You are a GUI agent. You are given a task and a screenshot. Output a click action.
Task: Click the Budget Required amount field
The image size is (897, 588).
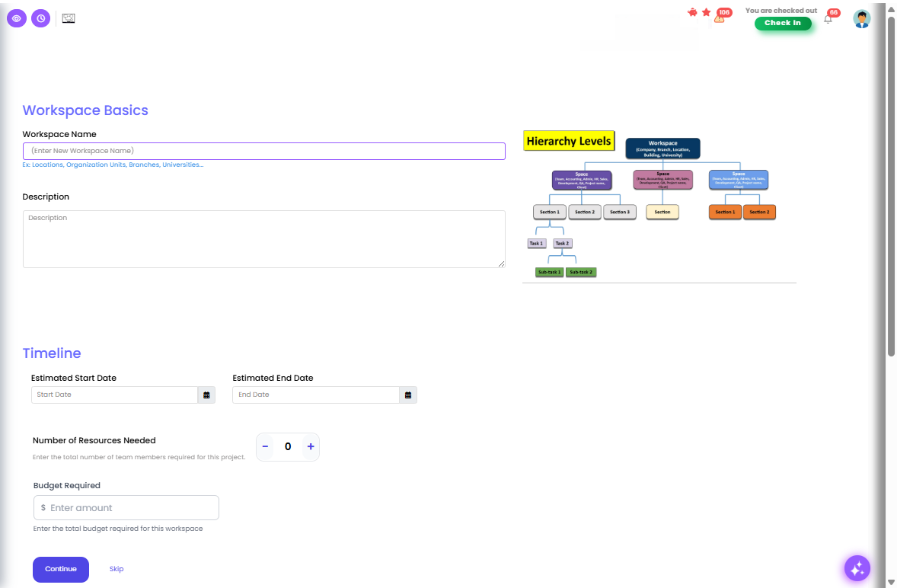(129, 507)
